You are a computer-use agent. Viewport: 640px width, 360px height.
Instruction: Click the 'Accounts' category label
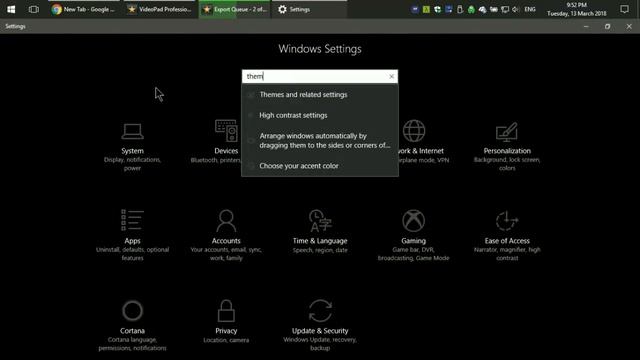pyautogui.click(x=226, y=241)
